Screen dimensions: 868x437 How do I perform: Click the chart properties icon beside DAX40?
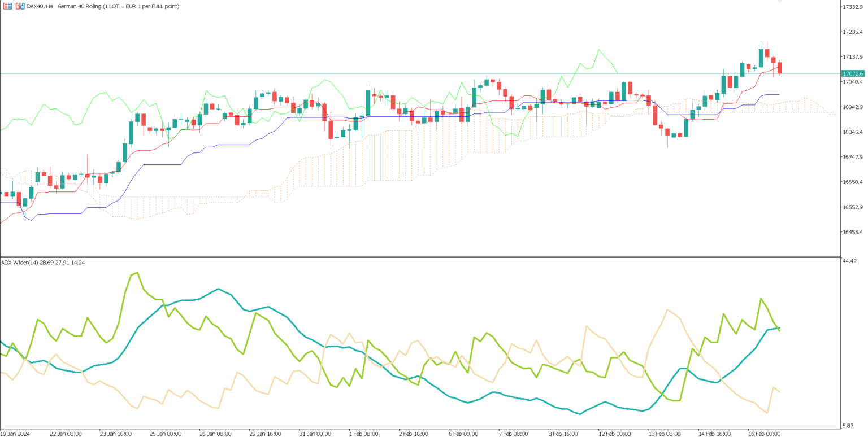click(x=7, y=6)
